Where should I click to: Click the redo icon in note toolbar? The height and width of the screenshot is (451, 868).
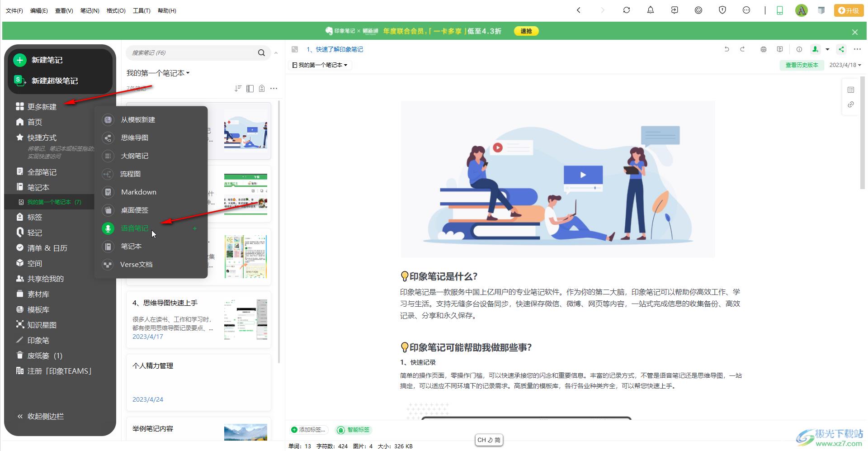tap(742, 49)
